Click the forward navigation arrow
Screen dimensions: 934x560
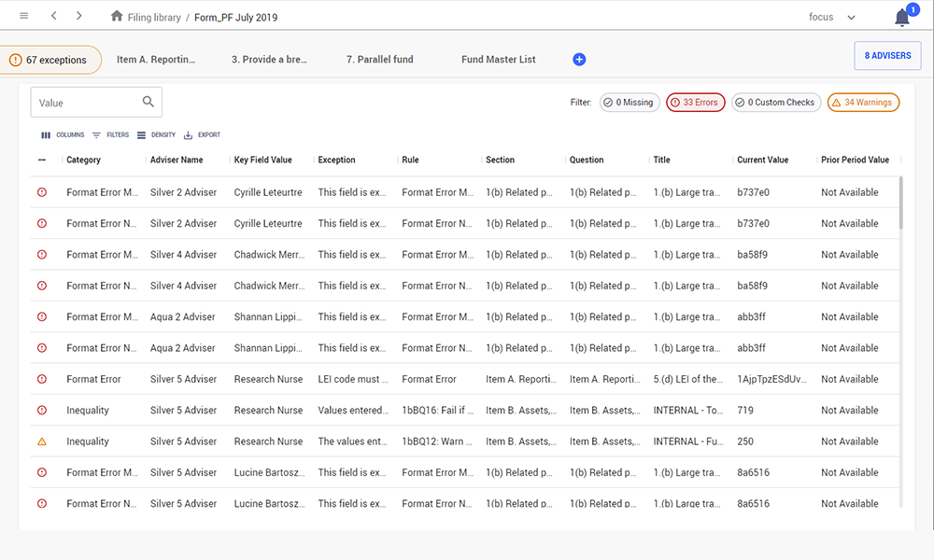click(79, 17)
